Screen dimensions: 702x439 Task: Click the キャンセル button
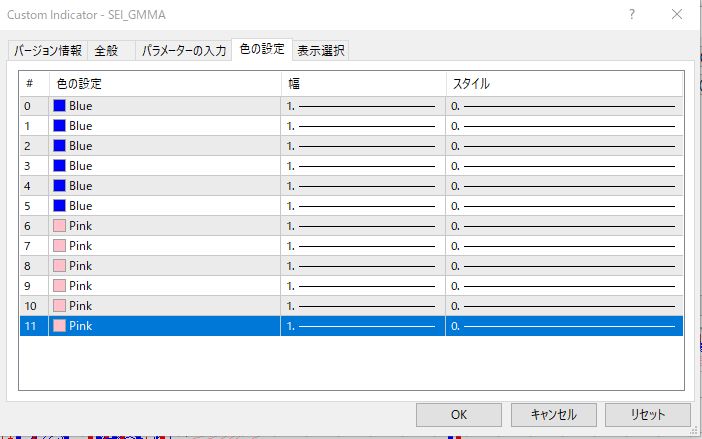pyautogui.click(x=553, y=415)
